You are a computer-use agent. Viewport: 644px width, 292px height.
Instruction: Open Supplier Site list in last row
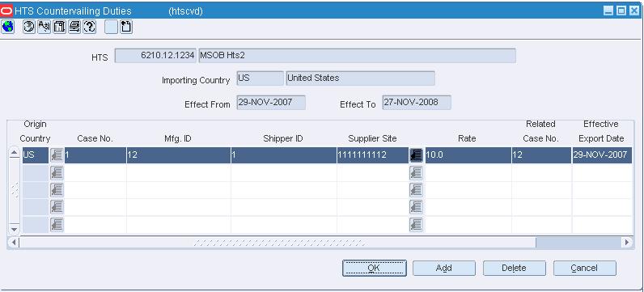[x=416, y=225]
